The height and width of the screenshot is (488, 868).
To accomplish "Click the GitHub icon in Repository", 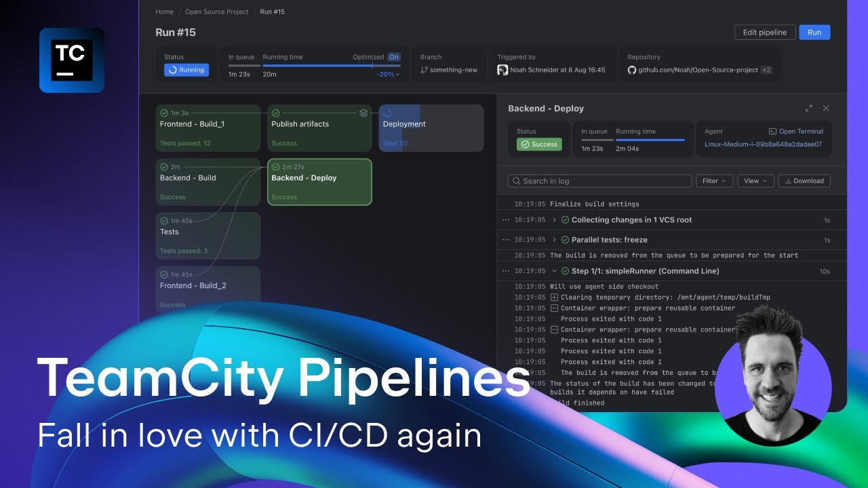I will point(632,70).
